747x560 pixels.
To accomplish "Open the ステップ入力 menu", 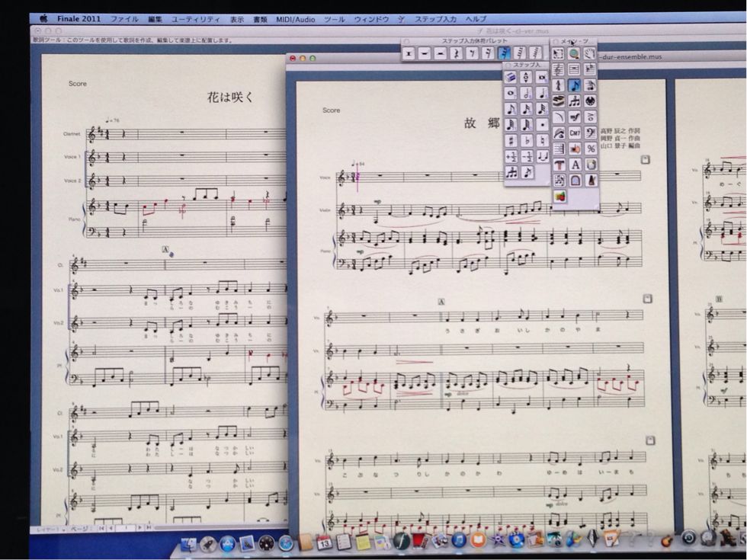I will pyautogui.click(x=435, y=19).
